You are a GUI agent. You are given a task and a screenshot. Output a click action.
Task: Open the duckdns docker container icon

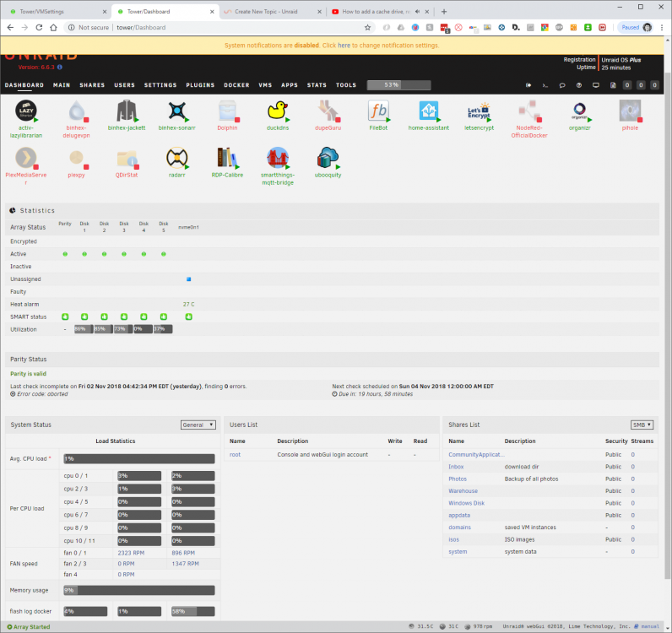pos(277,111)
